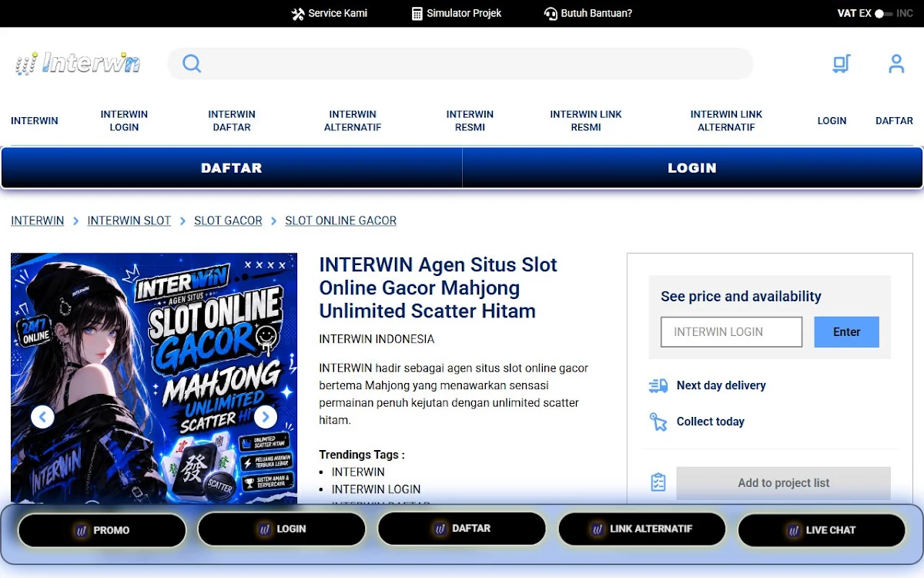Click the Collect today cursor icon
The height and width of the screenshot is (578, 924).
[658, 422]
